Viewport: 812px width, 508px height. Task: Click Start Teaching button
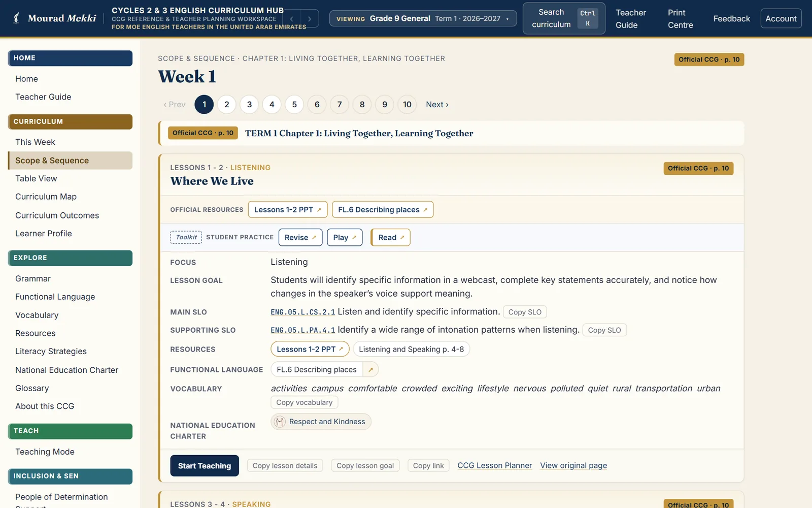coord(205,466)
